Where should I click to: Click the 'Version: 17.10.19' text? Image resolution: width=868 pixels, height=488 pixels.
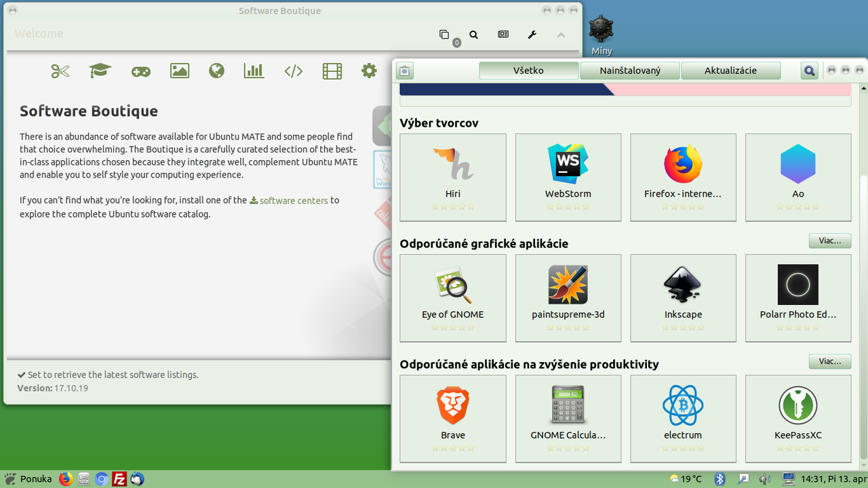point(53,388)
